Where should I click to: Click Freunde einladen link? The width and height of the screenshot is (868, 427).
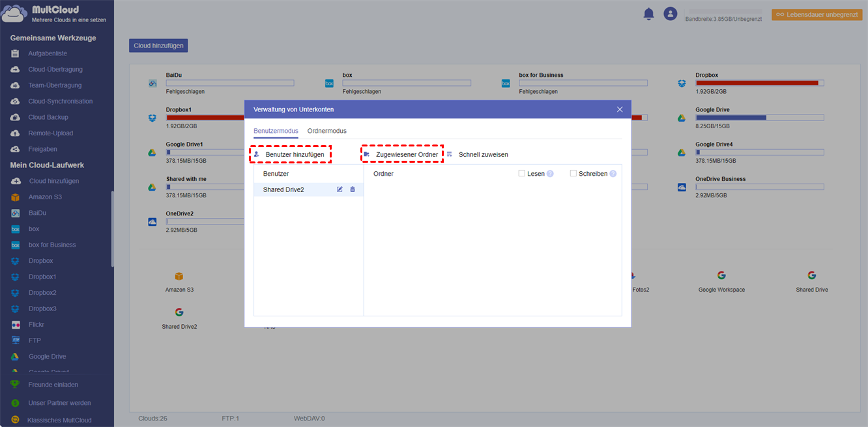(x=53, y=384)
